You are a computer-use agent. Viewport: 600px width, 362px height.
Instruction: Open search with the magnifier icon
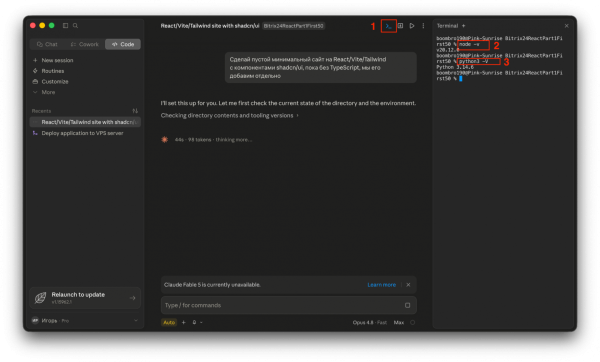pyautogui.click(x=75, y=26)
